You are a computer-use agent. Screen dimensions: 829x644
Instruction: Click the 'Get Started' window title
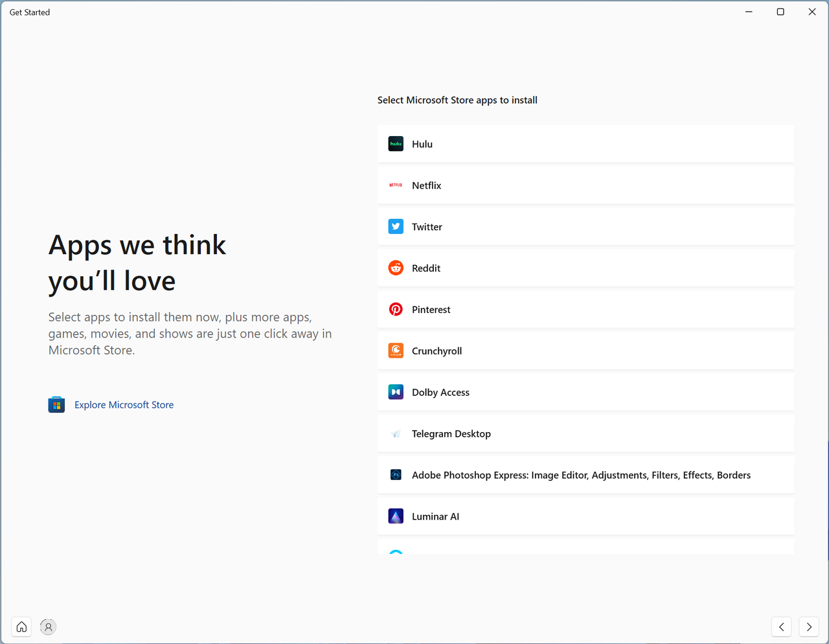(x=30, y=12)
